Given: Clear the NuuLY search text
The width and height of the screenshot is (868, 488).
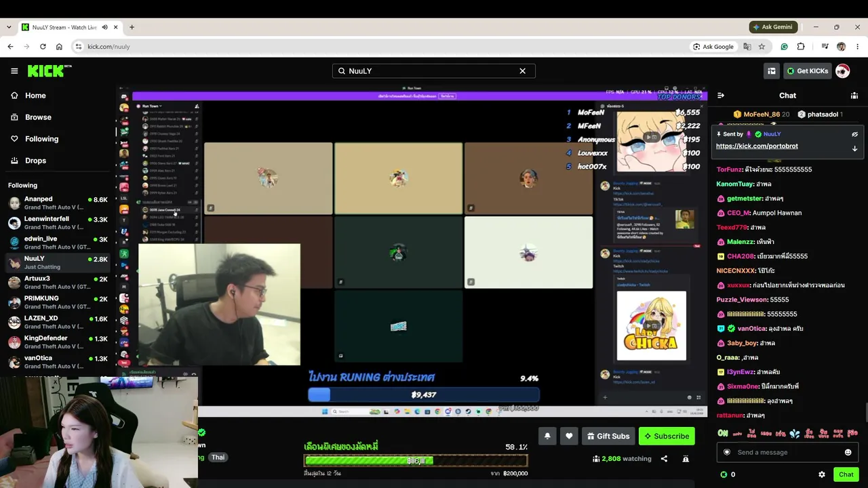Looking at the screenshot, I should [x=522, y=71].
